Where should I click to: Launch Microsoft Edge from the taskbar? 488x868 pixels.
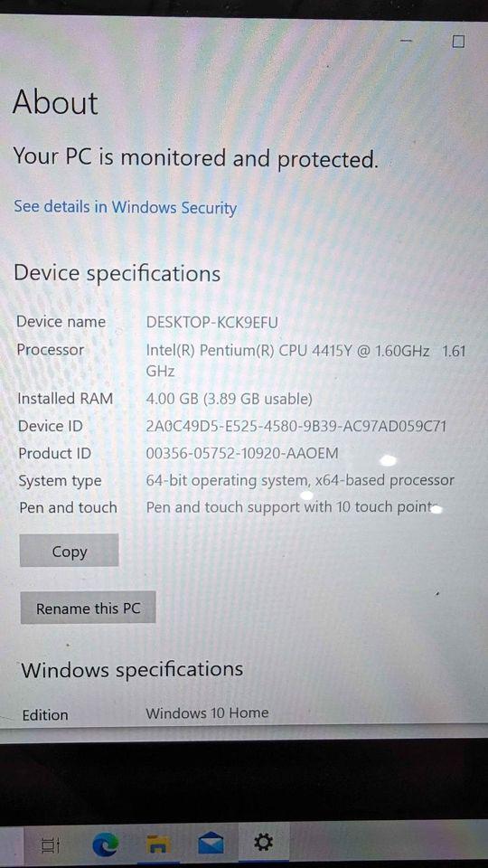pos(105,844)
